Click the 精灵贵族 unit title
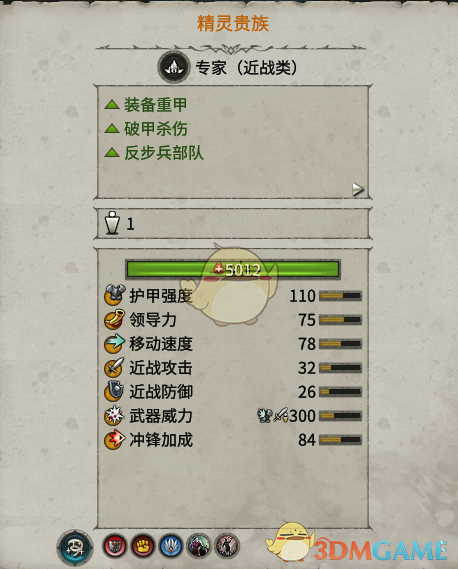Image resolution: width=458 pixels, height=569 pixels. (x=233, y=23)
